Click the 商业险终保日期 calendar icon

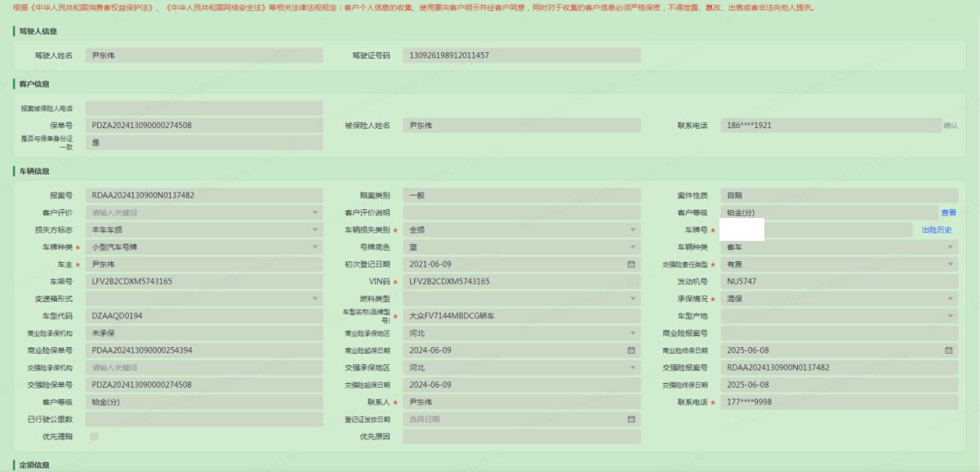949,350
